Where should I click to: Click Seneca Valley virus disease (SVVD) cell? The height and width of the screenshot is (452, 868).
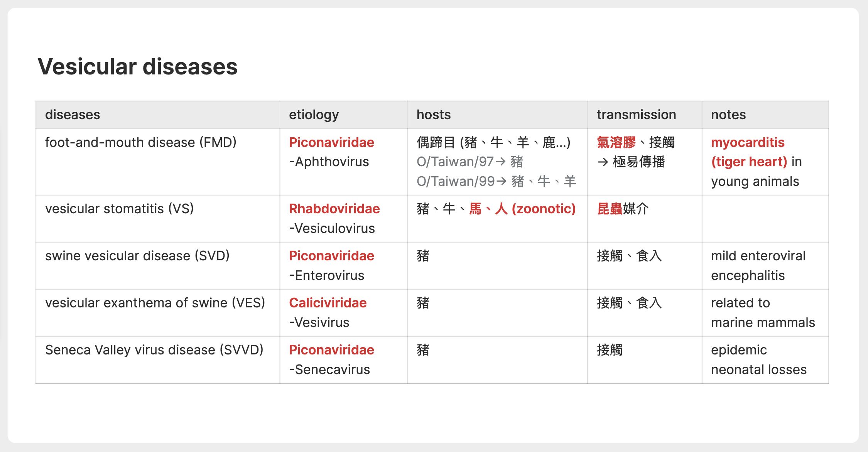pos(157,359)
